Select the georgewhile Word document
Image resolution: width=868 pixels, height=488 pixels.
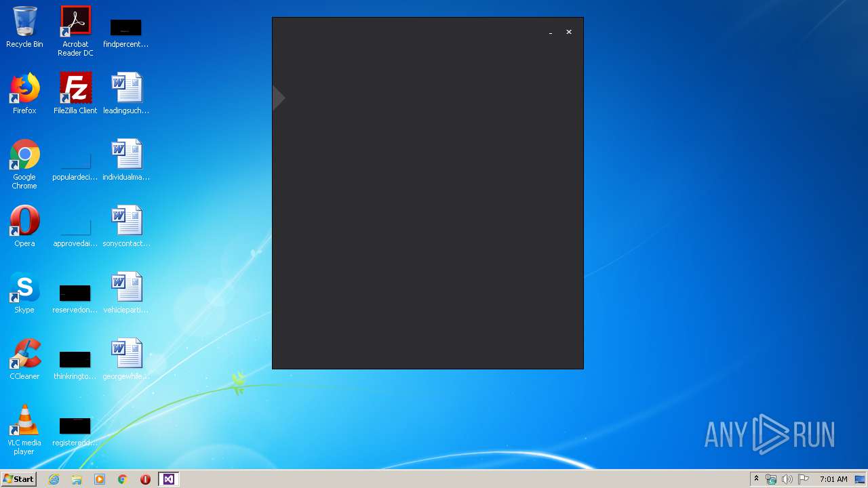tap(126, 359)
